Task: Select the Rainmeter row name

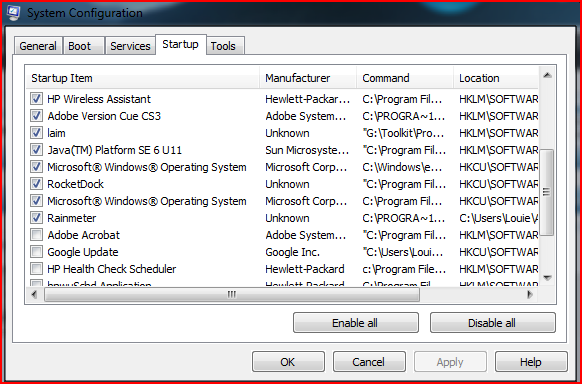Action: [72, 218]
